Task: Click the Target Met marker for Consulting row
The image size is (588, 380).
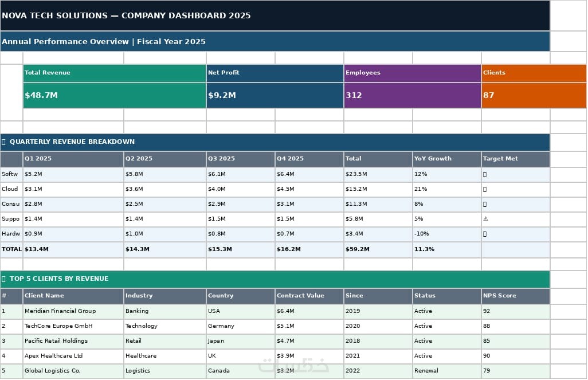Action: 485,205
